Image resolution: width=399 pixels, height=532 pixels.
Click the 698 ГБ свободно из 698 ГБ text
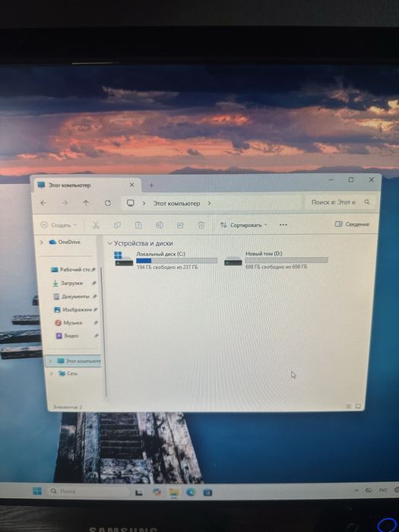(276, 267)
